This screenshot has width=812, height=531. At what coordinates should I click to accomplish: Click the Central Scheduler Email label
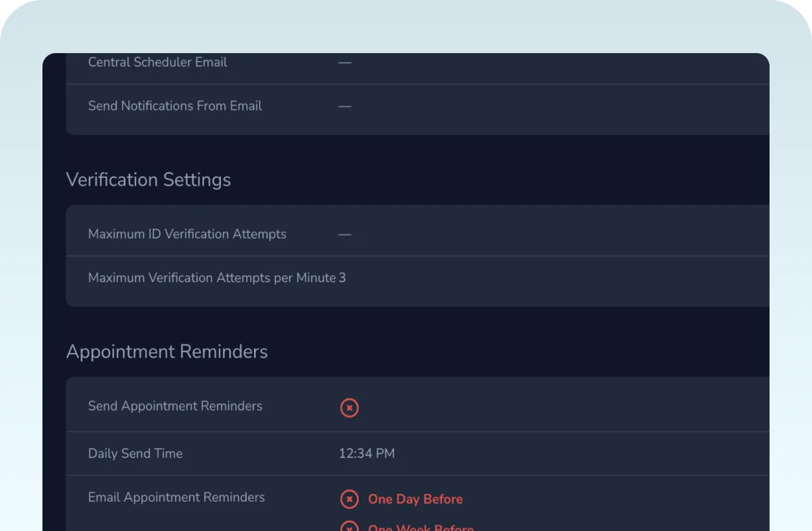pos(158,62)
